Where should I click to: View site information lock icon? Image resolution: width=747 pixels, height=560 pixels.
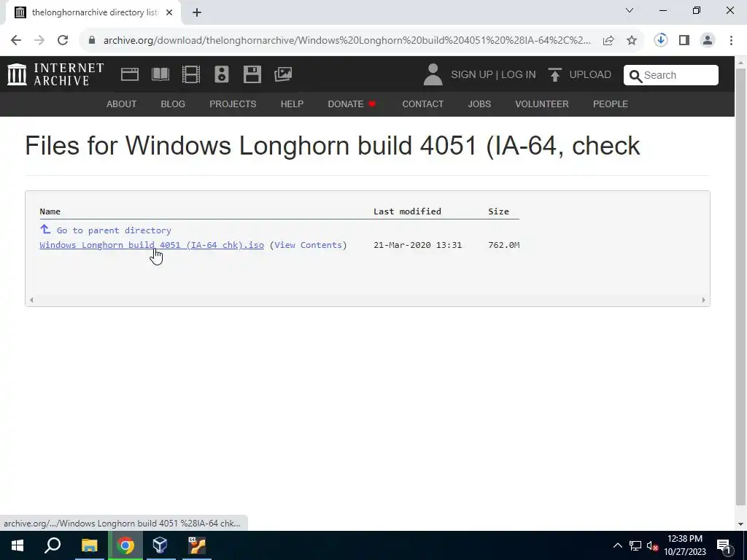point(92,40)
